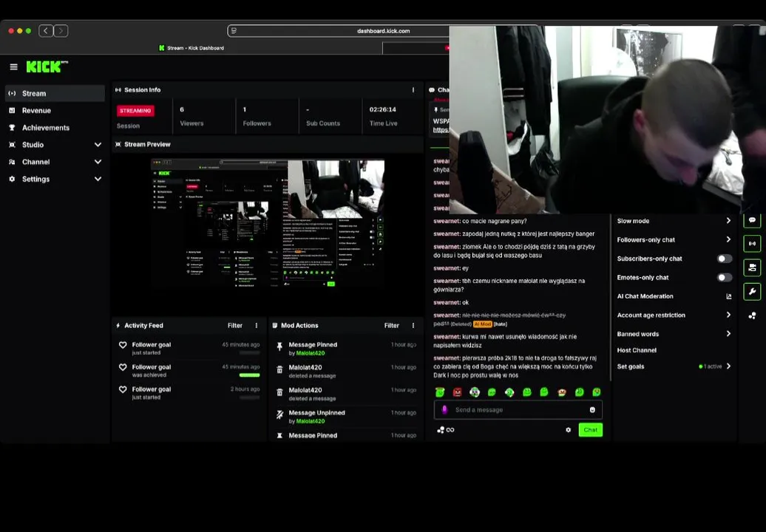
Task: Select the camera icon in right sidebar
Action: pyautogui.click(x=753, y=267)
